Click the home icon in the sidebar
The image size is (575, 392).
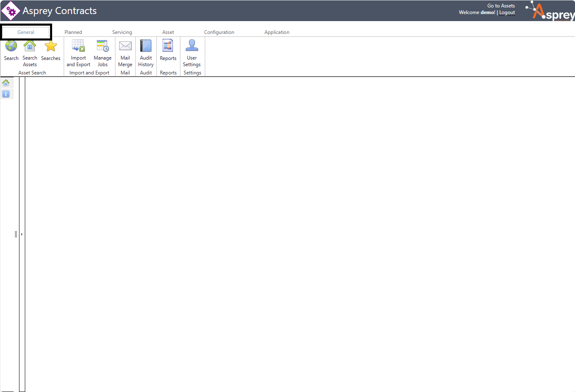coord(6,83)
